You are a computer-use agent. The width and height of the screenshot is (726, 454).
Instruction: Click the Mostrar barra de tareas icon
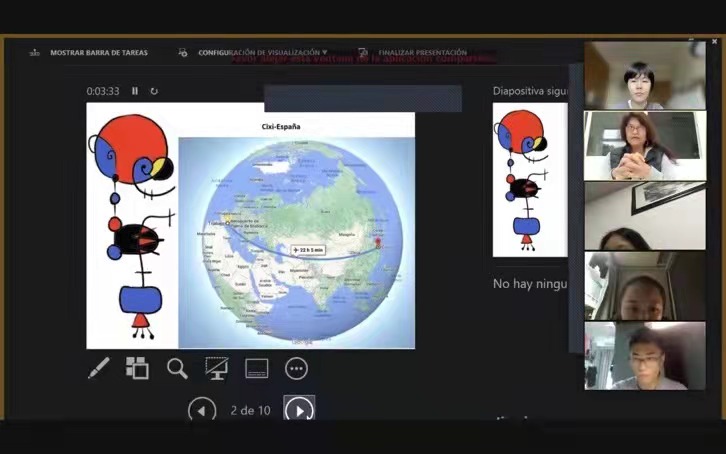pyautogui.click(x=35, y=53)
